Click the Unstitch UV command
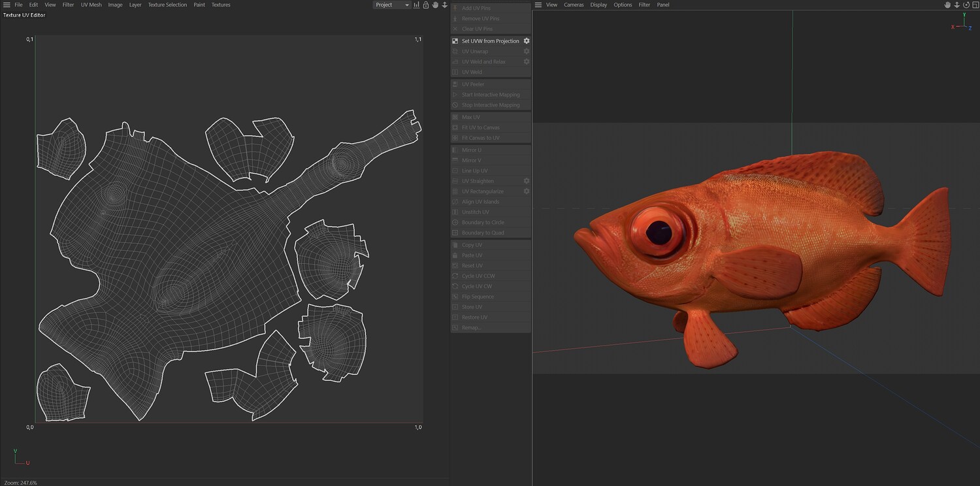This screenshot has width=980, height=486. (x=491, y=212)
